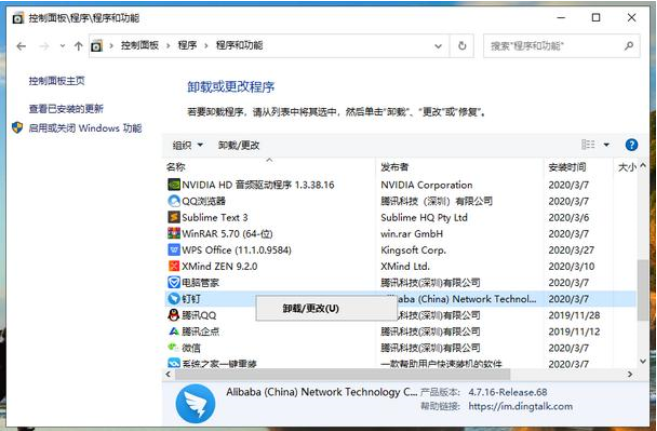Open 控制面板主页 link
Image resolution: width=657 pixels, height=431 pixels.
click(57, 80)
